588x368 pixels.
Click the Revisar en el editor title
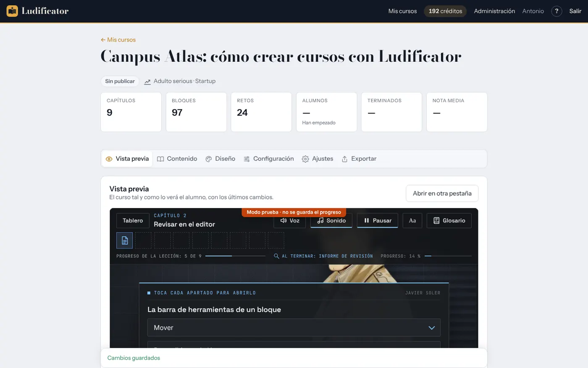[184, 225]
